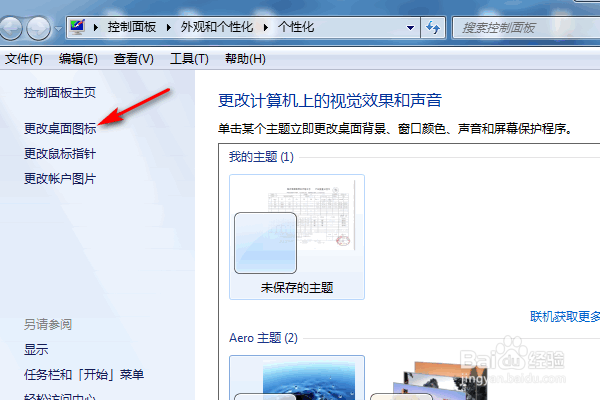This screenshot has width=600, height=400.
Task: Open the 查看(V) menu
Action: click(x=134, y=59)
